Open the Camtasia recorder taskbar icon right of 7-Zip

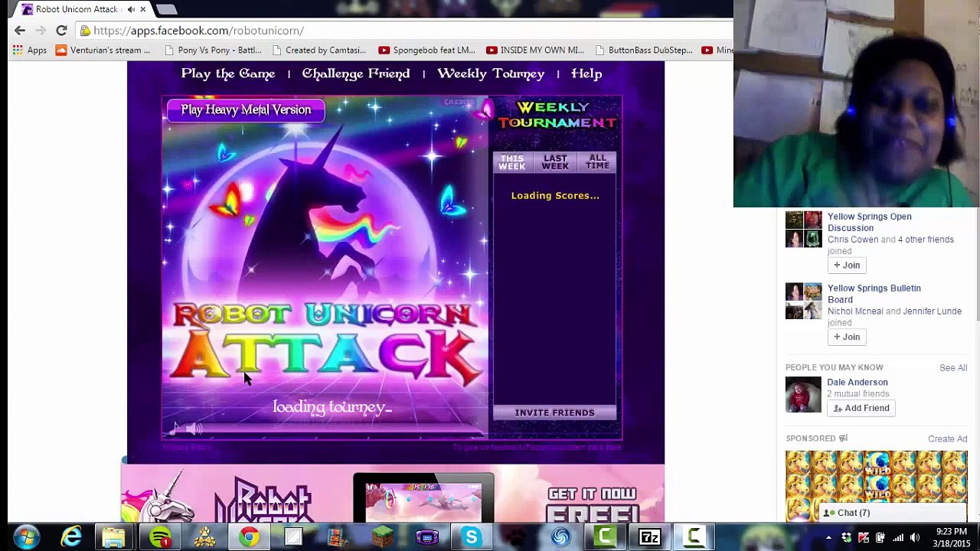click(x=694, y=537)
